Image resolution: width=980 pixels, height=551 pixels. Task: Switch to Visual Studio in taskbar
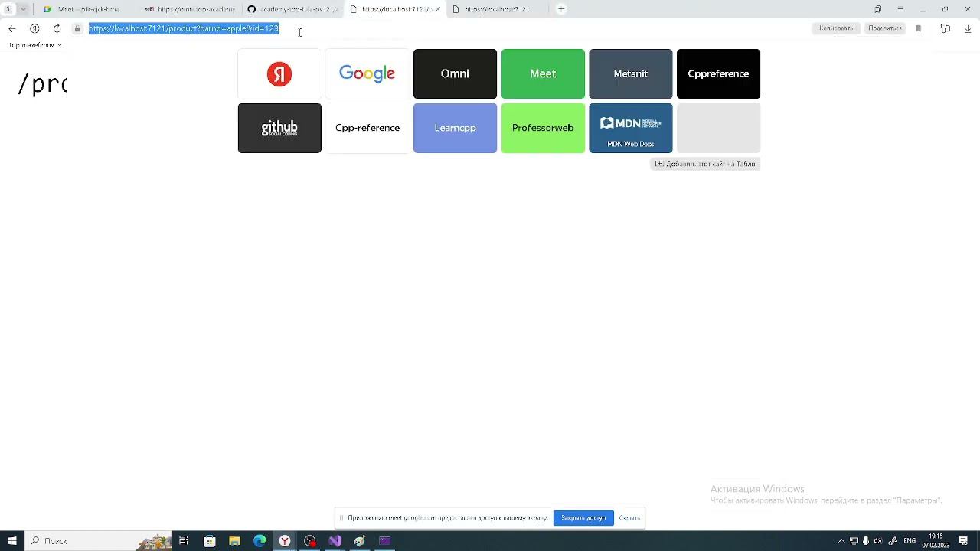(x=335, y=541)
